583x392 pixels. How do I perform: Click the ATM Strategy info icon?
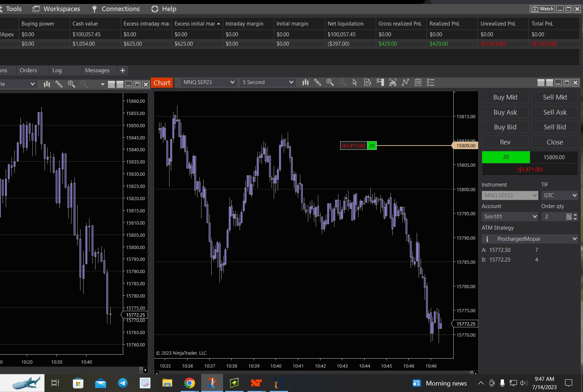pyautogui.click(x=487, y=239)
